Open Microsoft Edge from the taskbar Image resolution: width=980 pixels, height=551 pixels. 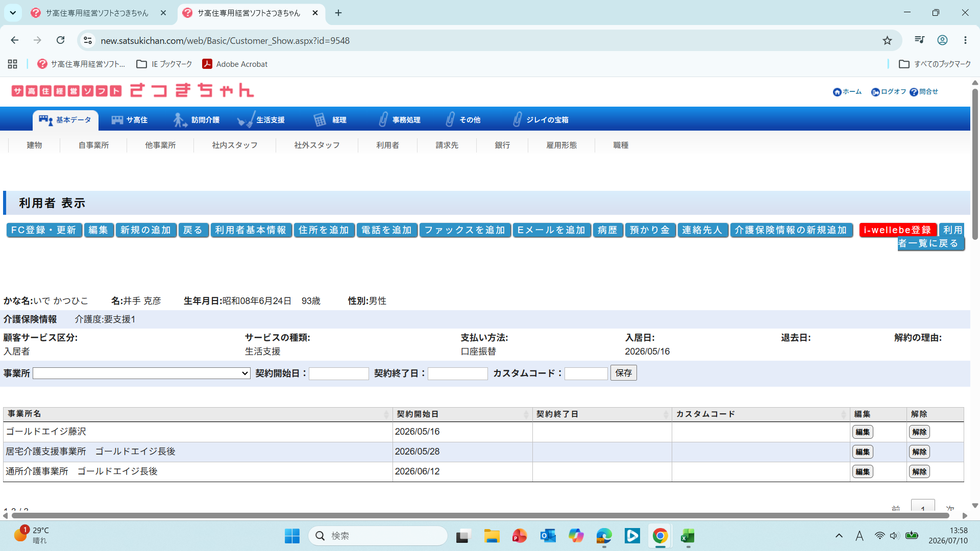pos(604,536)
